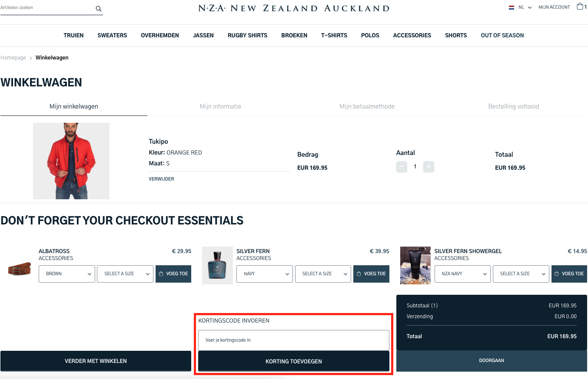Click the Tukipo product name
The image size is (588, 379).
(x=158, y=142)
